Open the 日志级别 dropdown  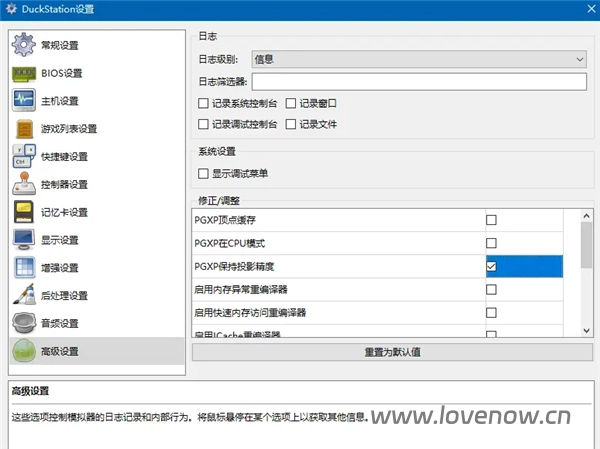click(x=419, y=59)
